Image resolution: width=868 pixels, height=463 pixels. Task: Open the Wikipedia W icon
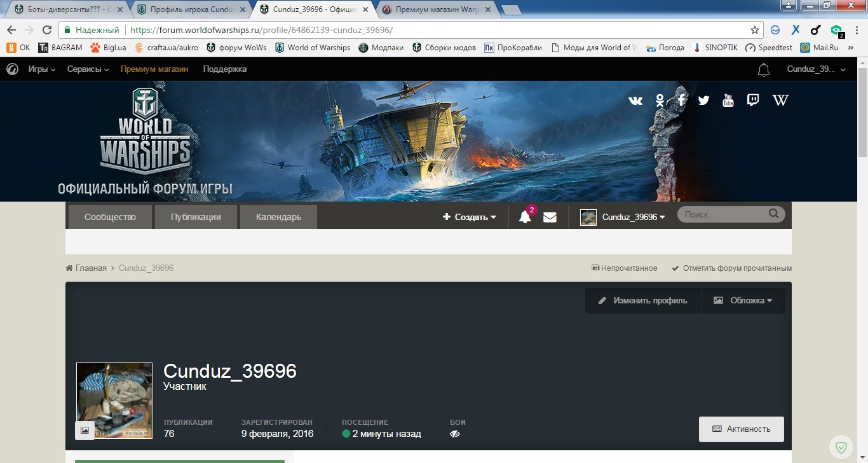coord(780,100)
